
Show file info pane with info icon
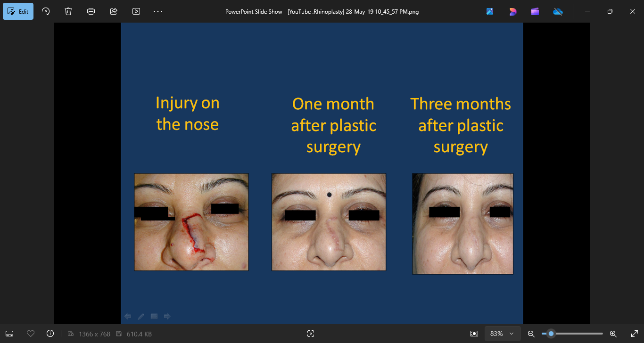tap(50, 334)
